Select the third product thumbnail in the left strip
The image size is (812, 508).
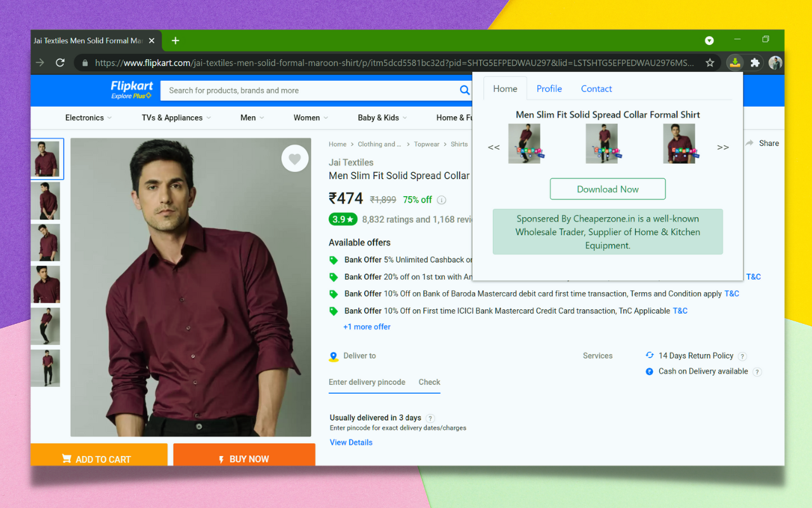pos(45,243)
